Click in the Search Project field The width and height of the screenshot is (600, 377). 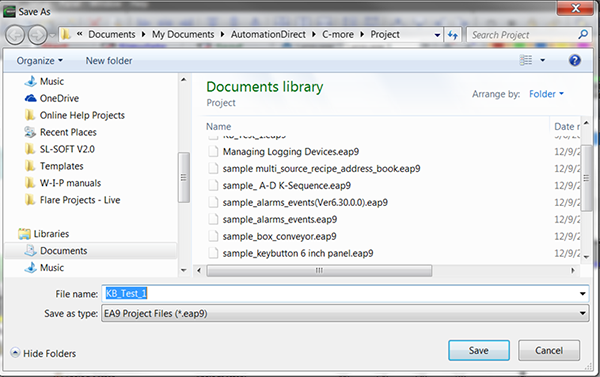point(522,35)
